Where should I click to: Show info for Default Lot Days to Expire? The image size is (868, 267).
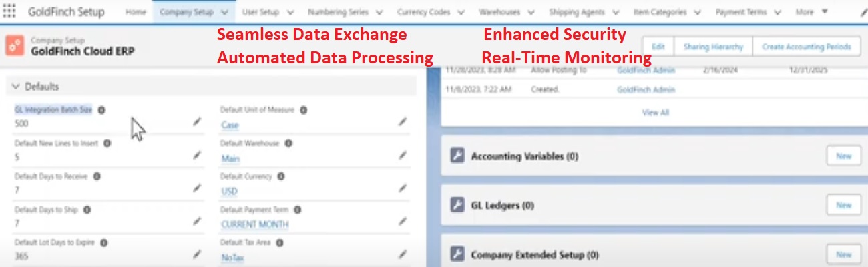tap(105, 243)
